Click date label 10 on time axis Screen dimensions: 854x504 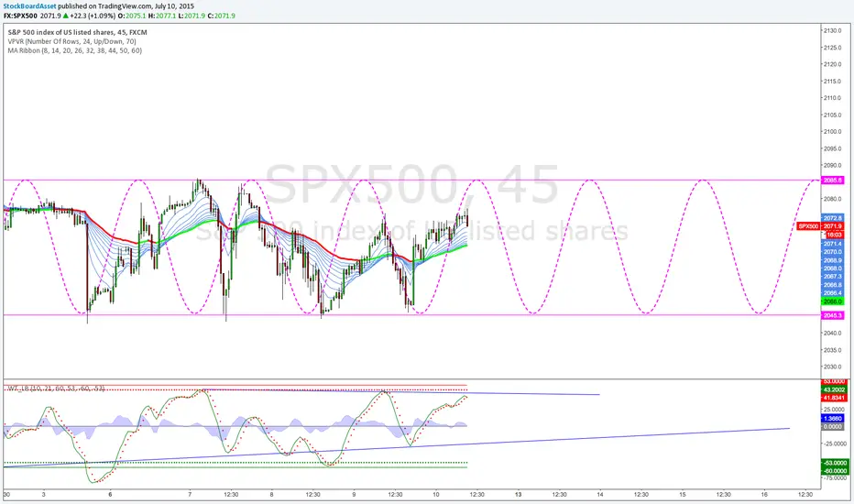[436, 495]
